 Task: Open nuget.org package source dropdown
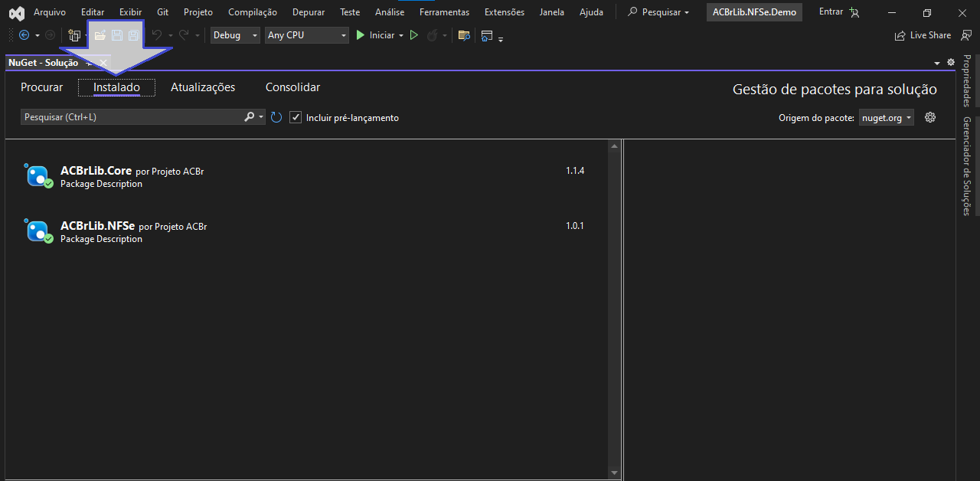(886, 117)
